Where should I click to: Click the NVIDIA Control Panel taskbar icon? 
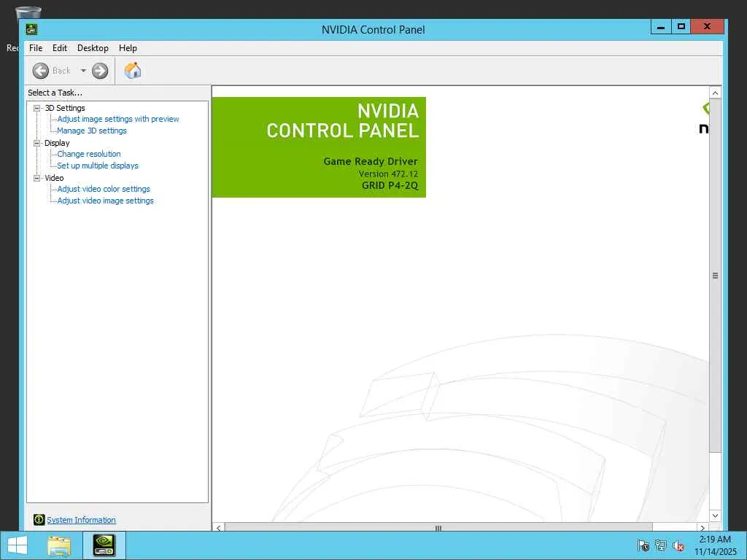(x=104, y=545)
